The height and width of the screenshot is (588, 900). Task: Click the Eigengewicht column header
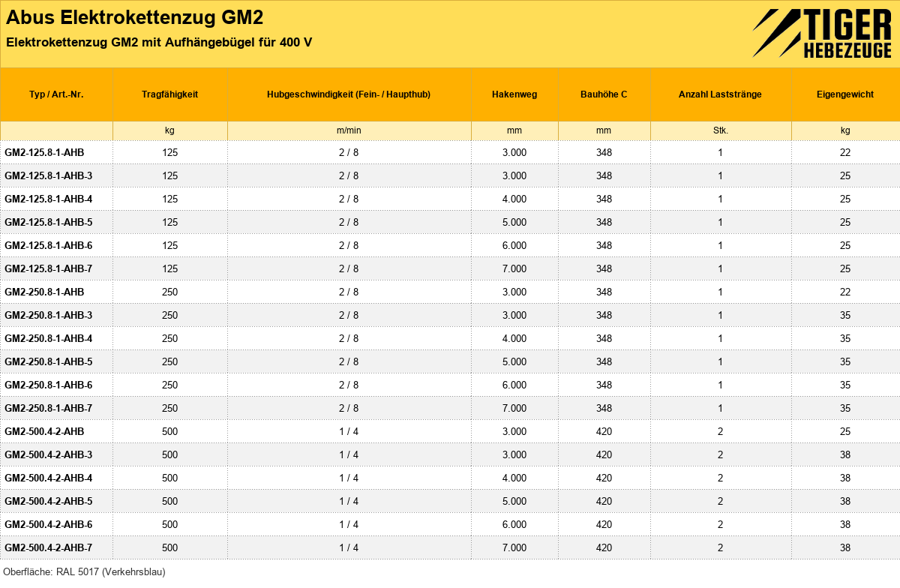click(x=845, y=94)
